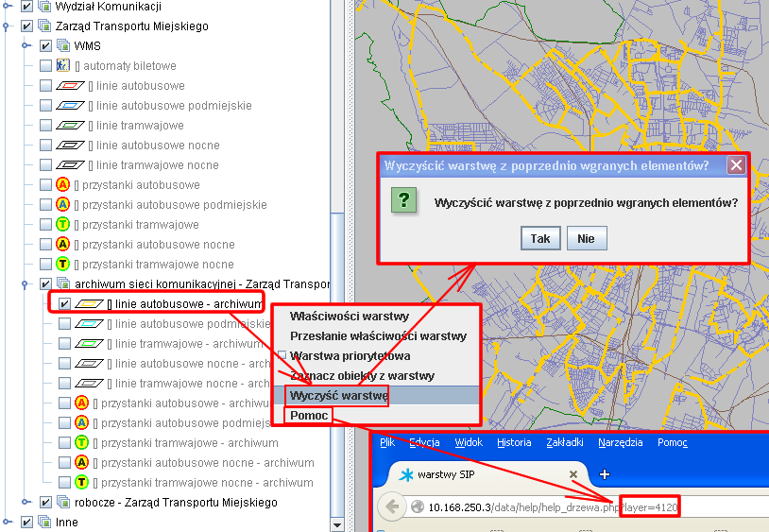Collapse the archiwum sieci komunikacyjnej node
This screenshot has width=769, height=532.
tap(26, 284)
